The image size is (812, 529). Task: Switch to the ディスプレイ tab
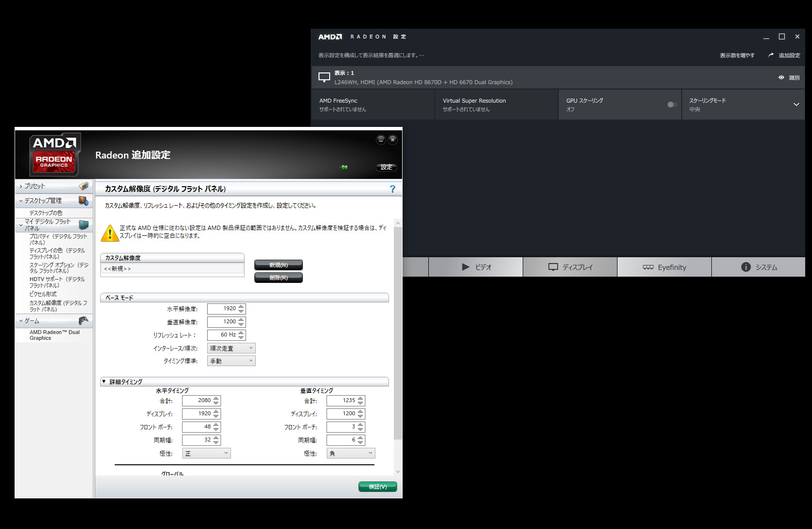point(570,267)
